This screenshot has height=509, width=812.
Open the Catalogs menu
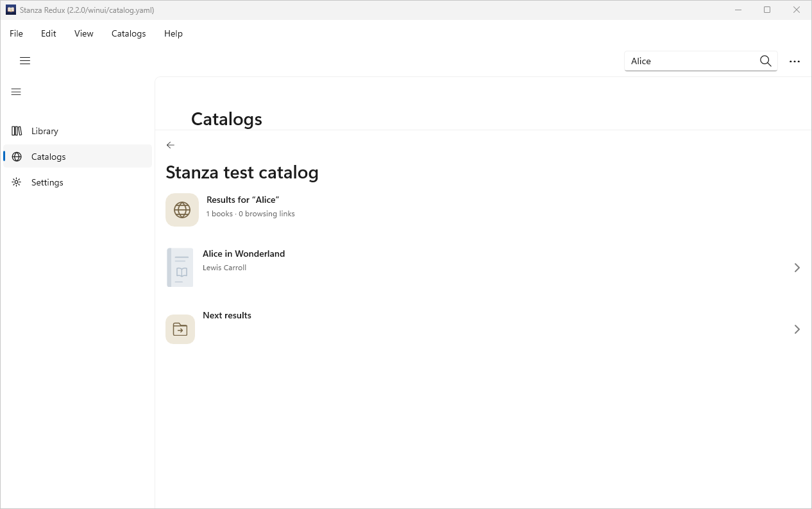[129, 33]
